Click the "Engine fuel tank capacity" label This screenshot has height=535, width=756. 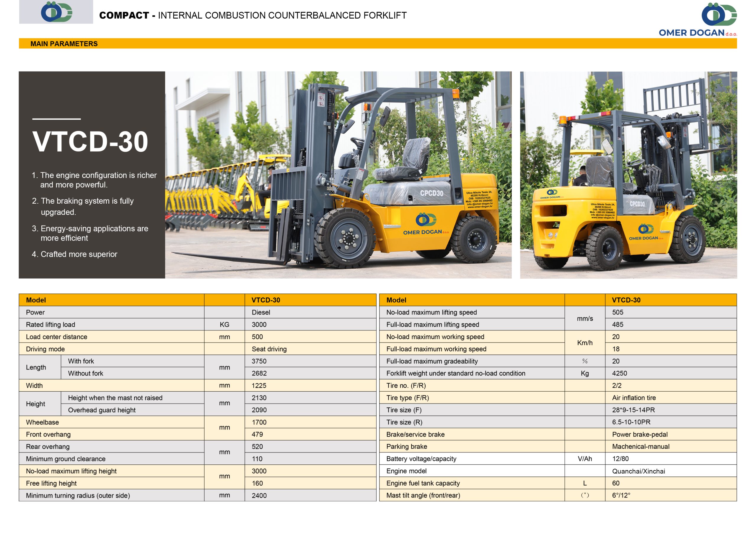click(423, 483)
